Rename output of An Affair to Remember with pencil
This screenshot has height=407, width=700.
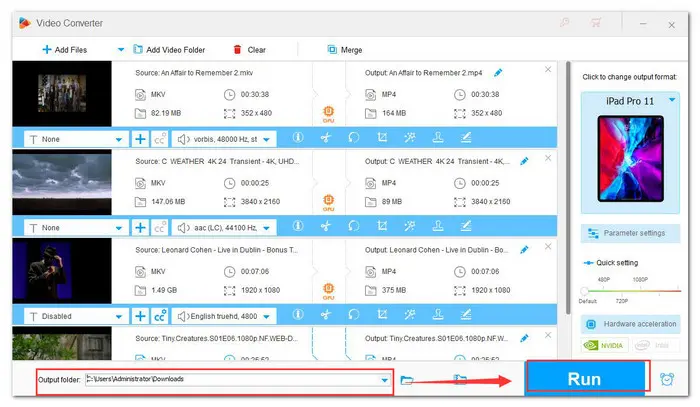[x=498, y=73]
